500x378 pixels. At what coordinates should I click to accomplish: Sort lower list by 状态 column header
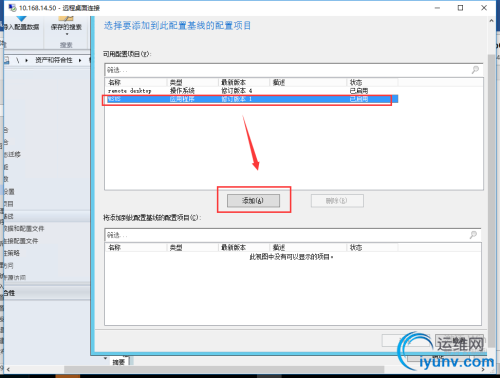click(372, 247)
